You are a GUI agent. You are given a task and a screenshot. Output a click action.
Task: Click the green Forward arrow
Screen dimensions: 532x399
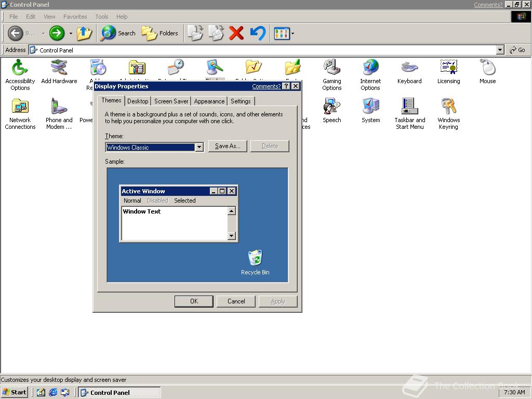pos(57,33)
